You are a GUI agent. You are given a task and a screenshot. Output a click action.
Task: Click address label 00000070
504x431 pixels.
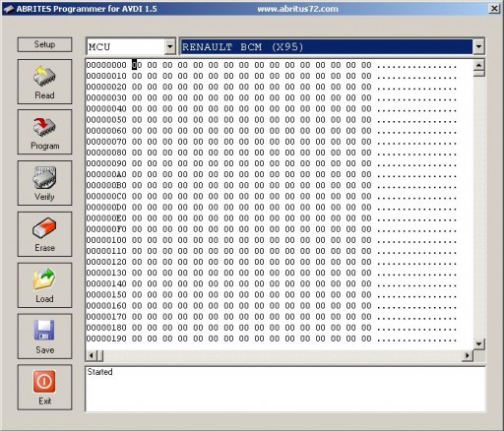coord(106,142)
